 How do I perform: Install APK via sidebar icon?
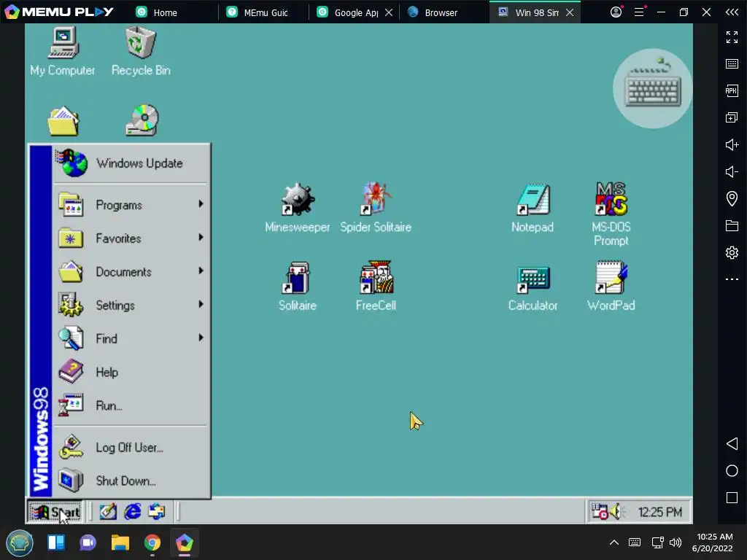(x=732, y=90)
